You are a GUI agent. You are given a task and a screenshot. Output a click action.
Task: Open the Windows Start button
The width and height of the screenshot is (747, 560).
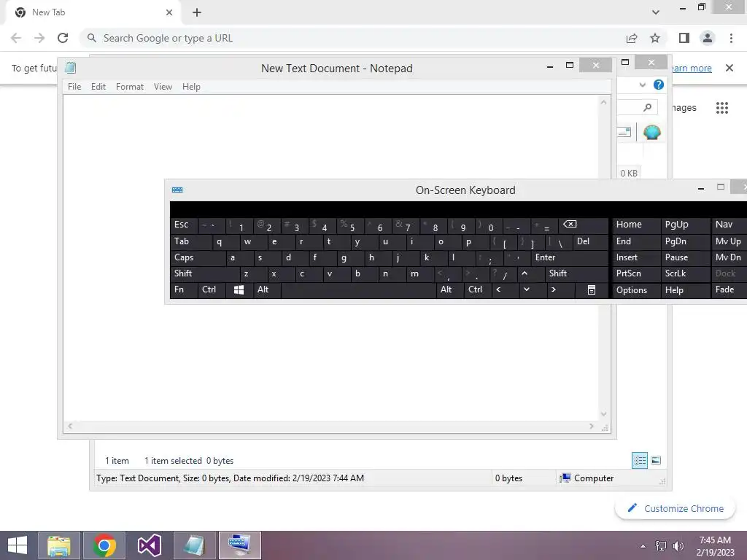[x=18, y=545]
